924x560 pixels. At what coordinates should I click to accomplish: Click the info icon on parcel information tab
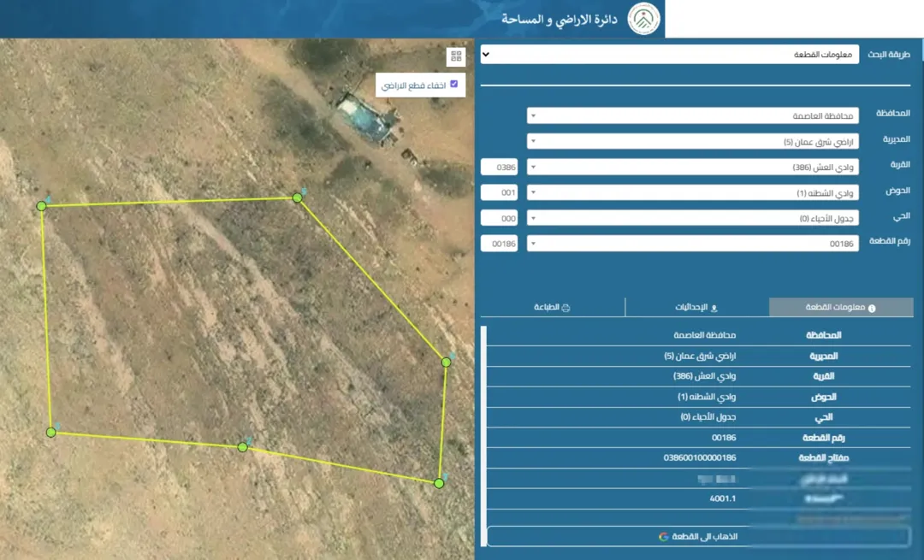tap(872, 308)
